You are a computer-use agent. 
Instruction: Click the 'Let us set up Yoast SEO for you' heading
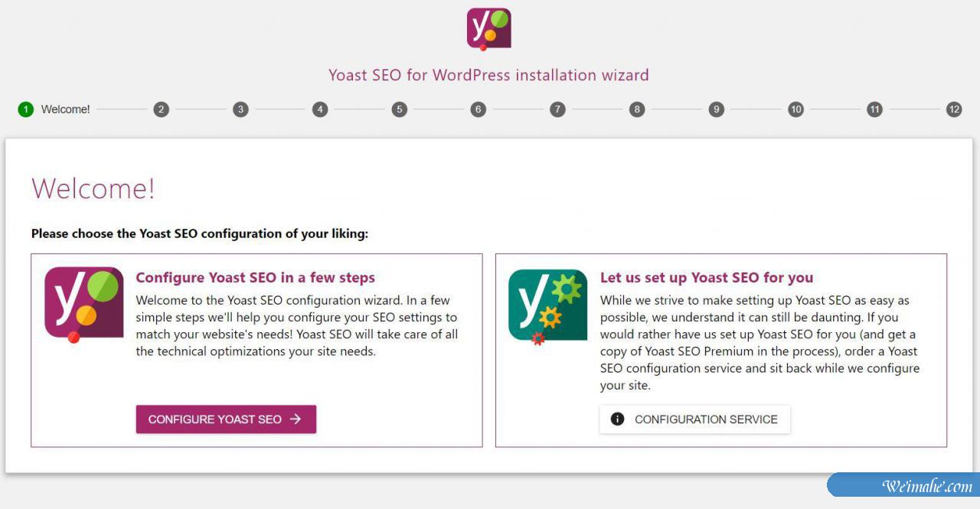[706, 277]
